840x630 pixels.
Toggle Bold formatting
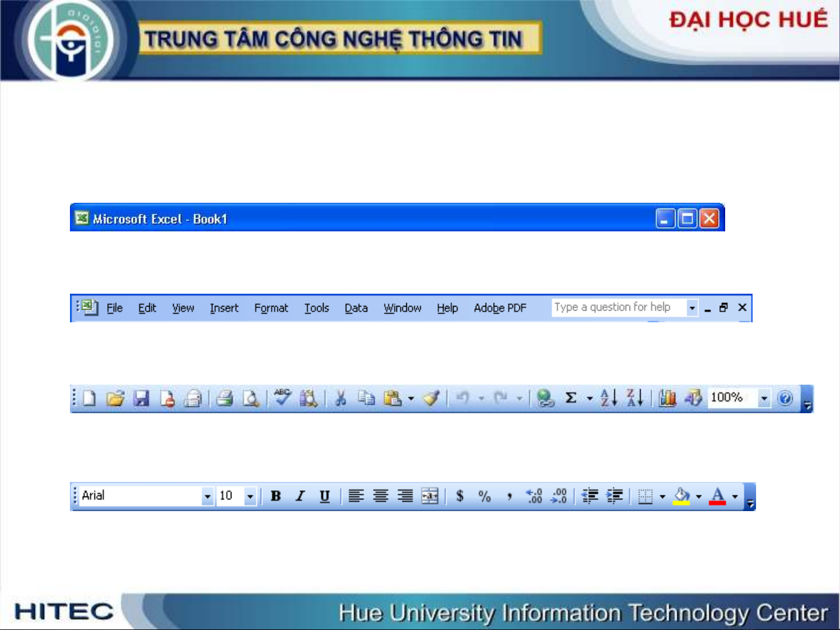(x=276, y=497)
